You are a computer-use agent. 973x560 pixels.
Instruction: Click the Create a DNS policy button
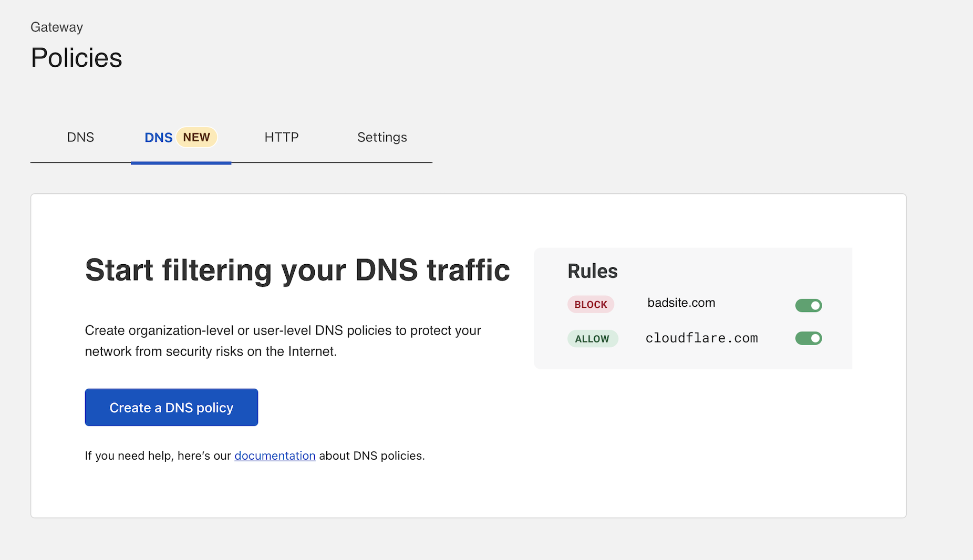(171, 408)
